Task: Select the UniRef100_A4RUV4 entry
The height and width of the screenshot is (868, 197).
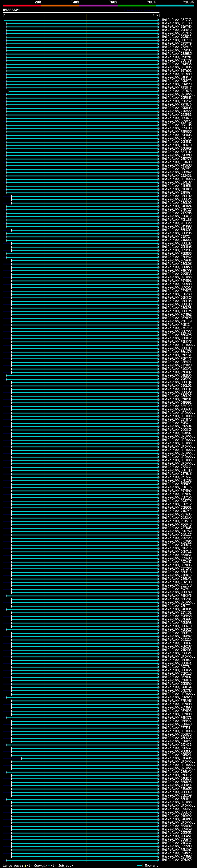Action: (x=177, y=206)
